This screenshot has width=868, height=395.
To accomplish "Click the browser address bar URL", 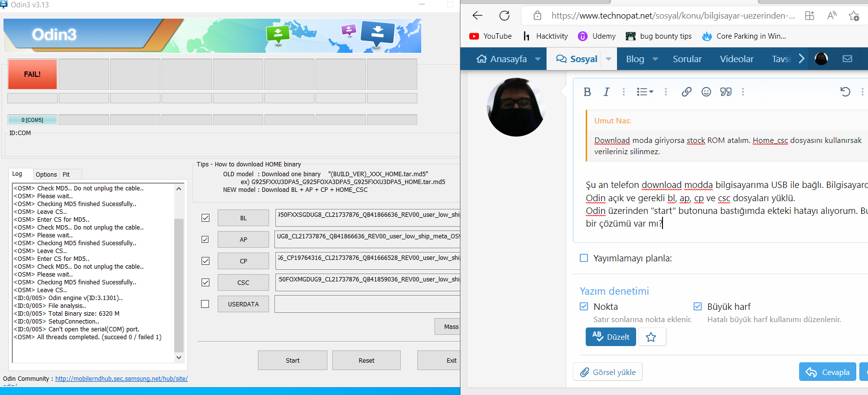I will click(673, 16).
